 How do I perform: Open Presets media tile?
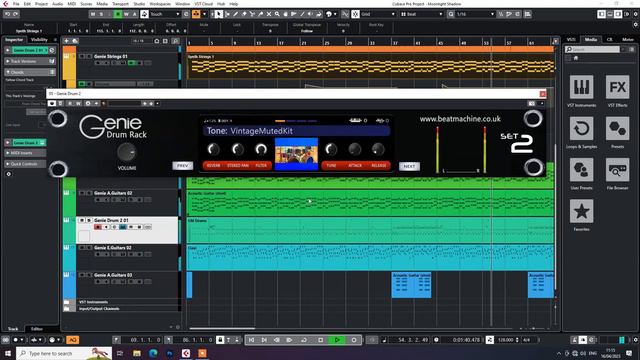tap(617, 128)
